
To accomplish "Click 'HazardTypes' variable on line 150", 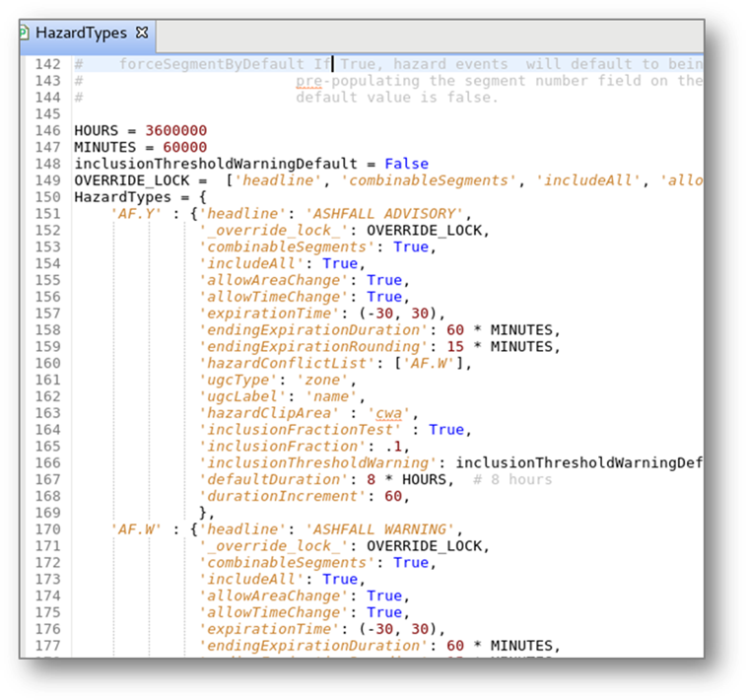I will click(x=123, y=197).
